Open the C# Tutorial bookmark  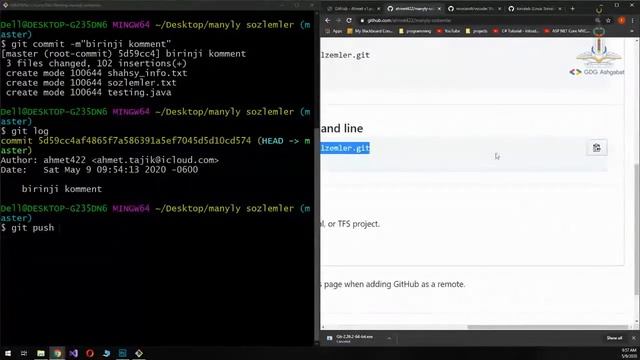click(516, 31)
